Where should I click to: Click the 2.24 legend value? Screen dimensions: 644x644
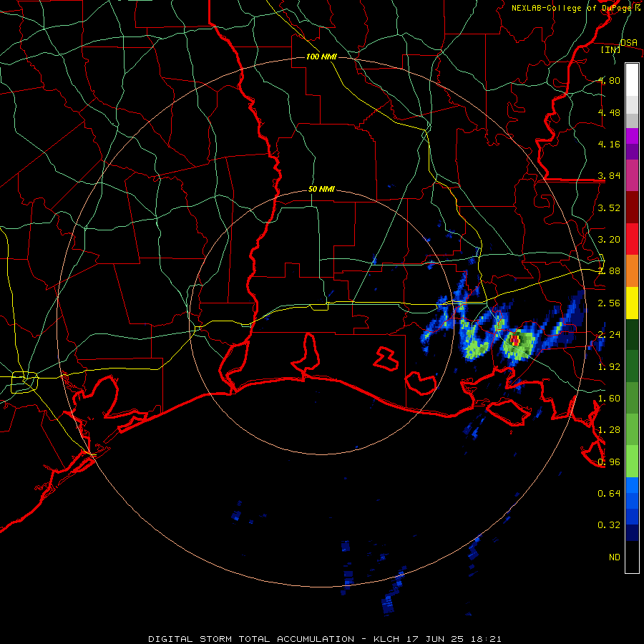(x=609, y=335)
